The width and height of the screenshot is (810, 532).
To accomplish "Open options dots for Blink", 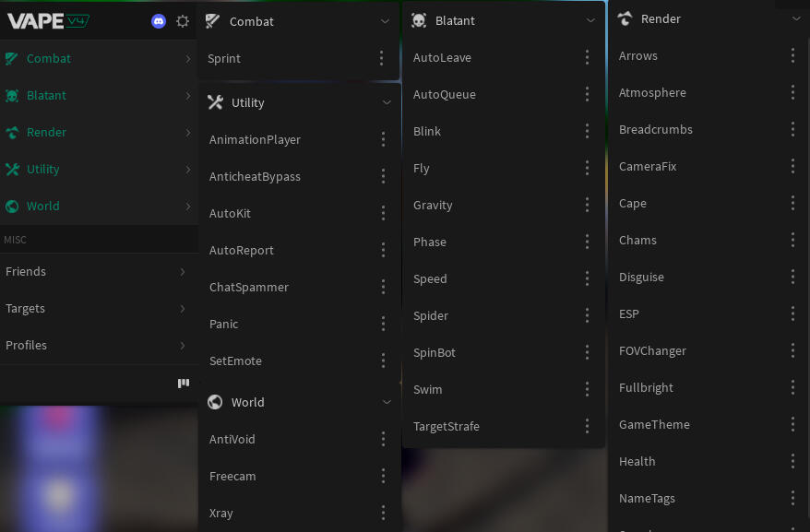I will click(587, 131).
